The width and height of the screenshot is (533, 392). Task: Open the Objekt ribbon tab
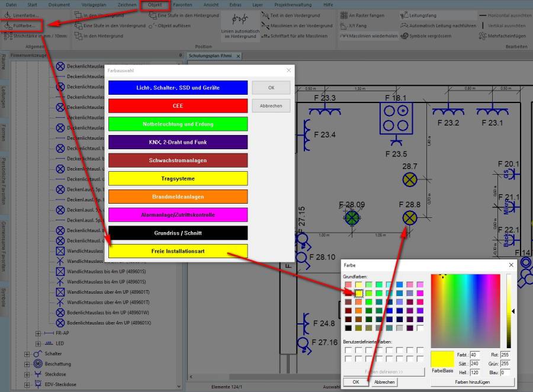[x=155, y=5]
